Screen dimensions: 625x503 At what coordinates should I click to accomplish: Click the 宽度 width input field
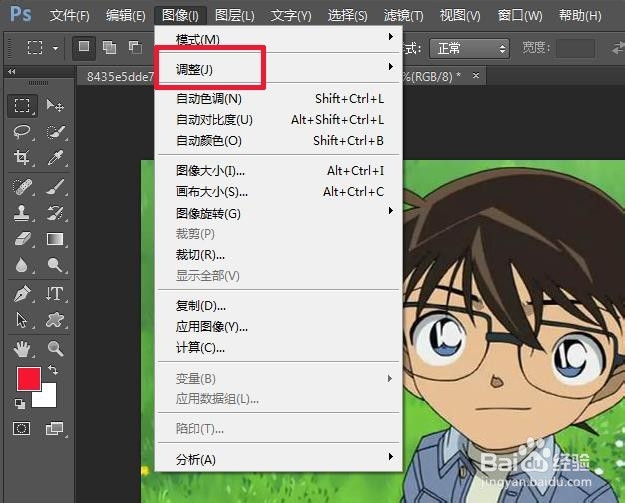(x=576, y=48)
